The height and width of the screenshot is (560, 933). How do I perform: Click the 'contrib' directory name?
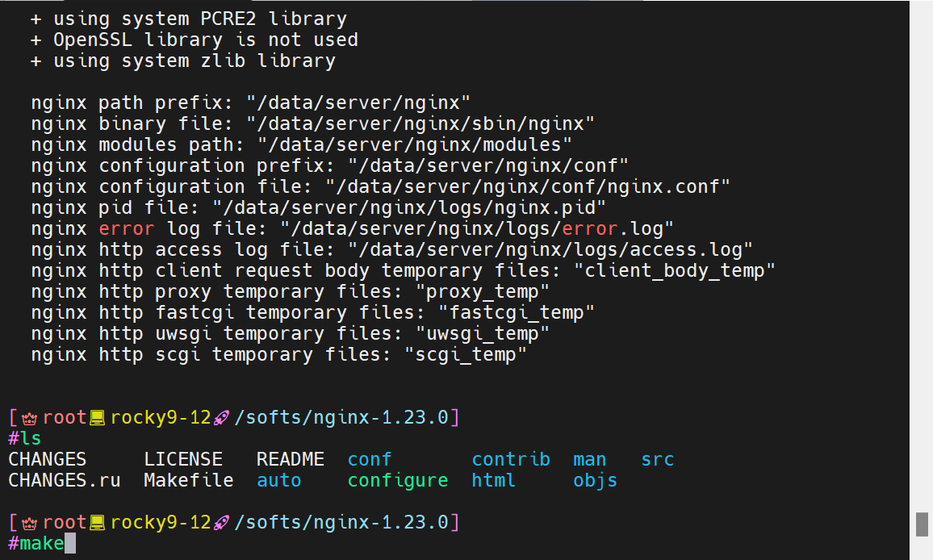tap(511, 459)
